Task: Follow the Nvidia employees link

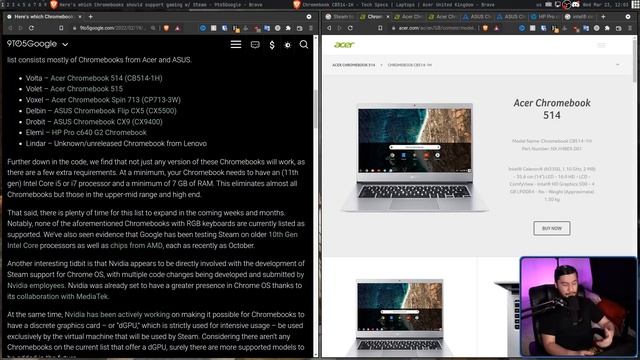Action: 36,285
